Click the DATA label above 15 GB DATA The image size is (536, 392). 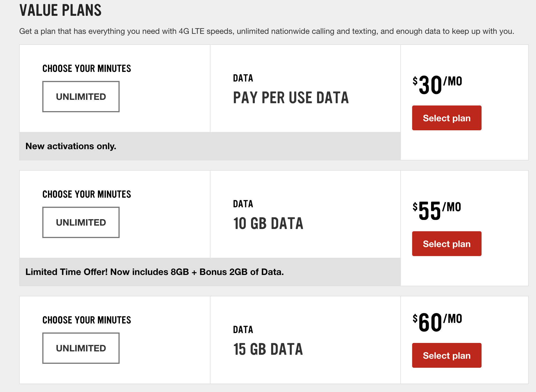[243, 330]
